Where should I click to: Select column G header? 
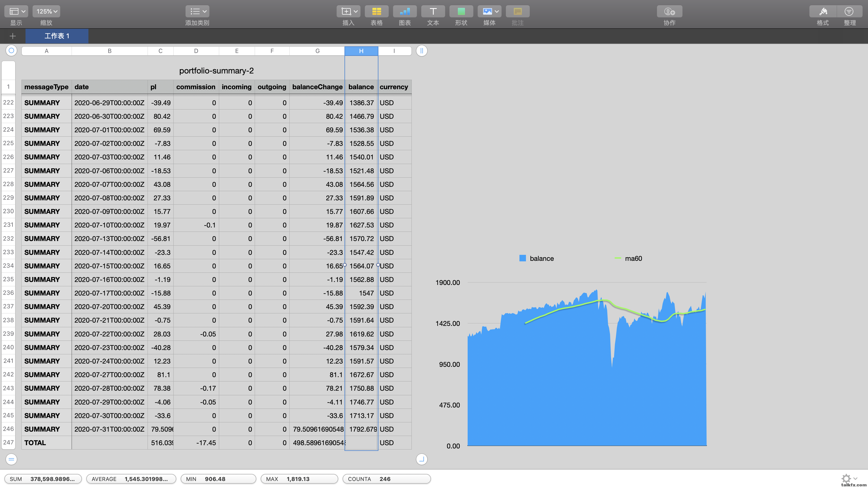(317, 51)
